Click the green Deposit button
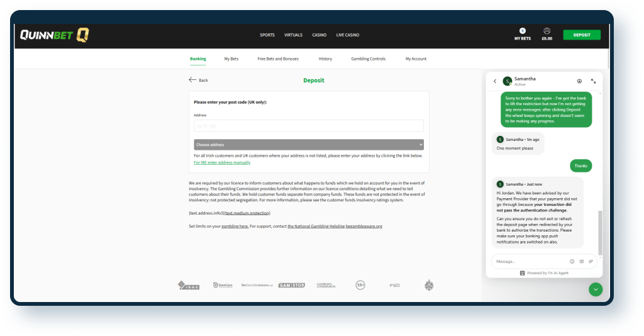 pos(582,35)
